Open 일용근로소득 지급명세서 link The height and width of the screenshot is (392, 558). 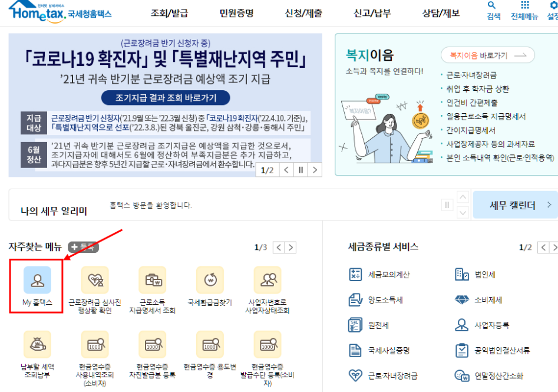[x=486, y=117]
